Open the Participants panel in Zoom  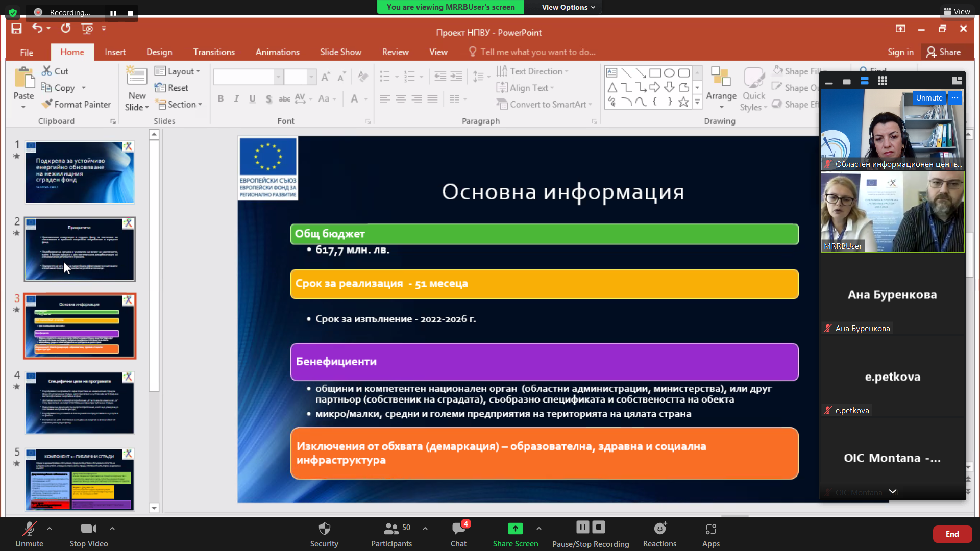[391, 534]
